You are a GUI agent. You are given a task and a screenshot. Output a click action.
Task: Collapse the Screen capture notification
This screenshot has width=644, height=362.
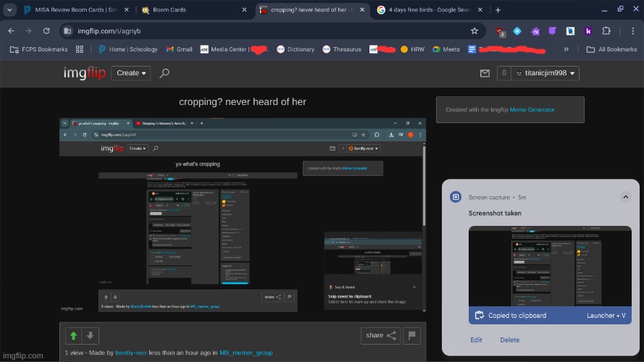pyautogui.click(x=625, y=197)
